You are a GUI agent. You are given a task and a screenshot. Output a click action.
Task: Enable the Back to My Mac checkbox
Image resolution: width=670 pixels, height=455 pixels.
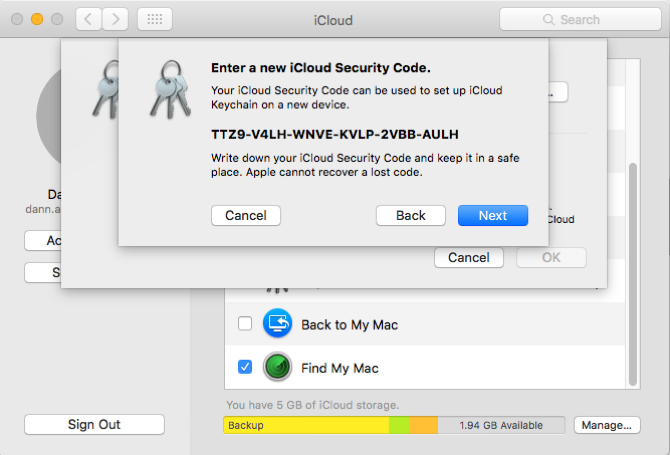click(x=245, y=324)
